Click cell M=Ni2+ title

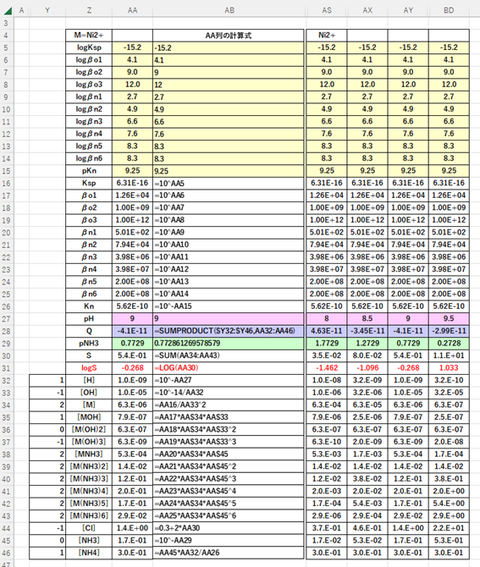click(x=89, y=35)
